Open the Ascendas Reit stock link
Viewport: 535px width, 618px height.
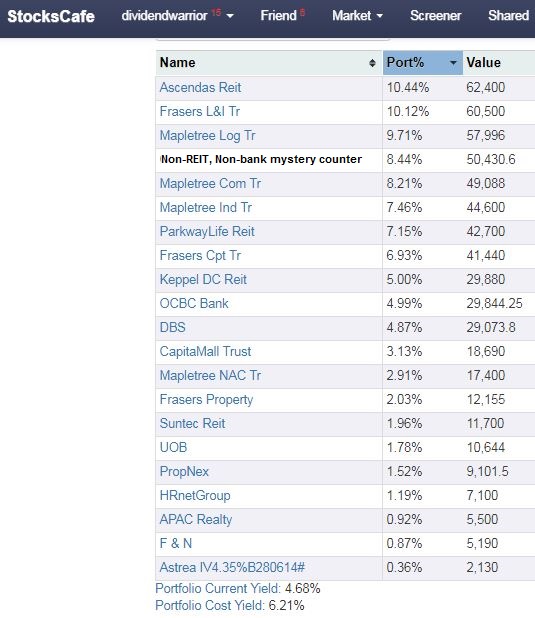[200, 87]
